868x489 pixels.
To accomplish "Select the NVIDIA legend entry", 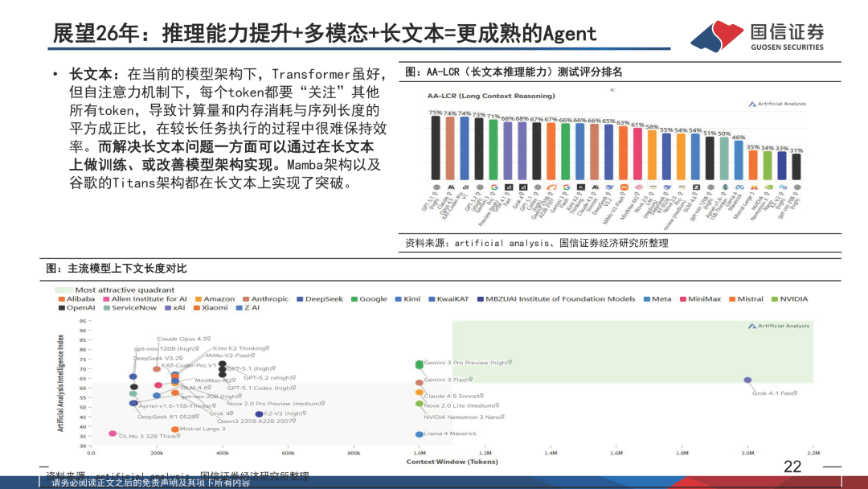I will click(x=789, y=299).
